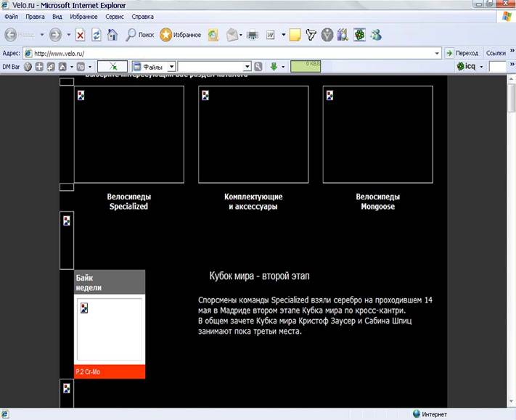The image size is (516, 420).
Task: Open the Правка menu
Action: tap(35, 17)
